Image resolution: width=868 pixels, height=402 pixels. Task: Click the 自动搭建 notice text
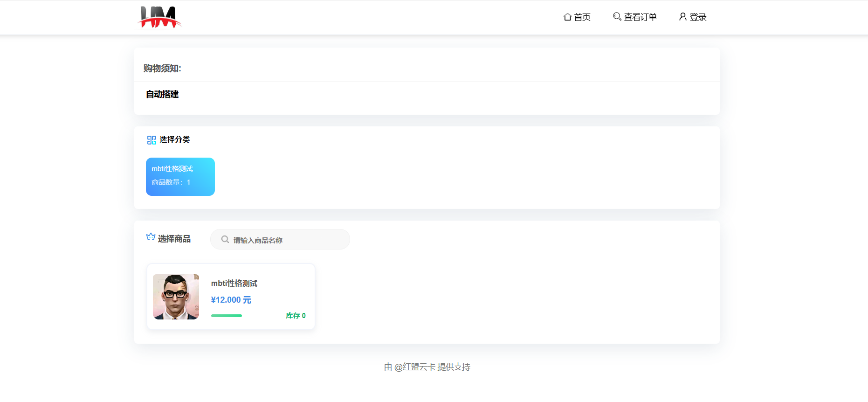[x=162, y=94]
